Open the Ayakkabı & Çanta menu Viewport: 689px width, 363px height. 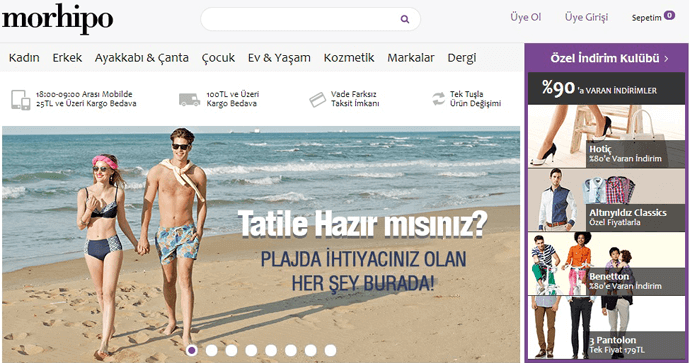click(141, 58)
